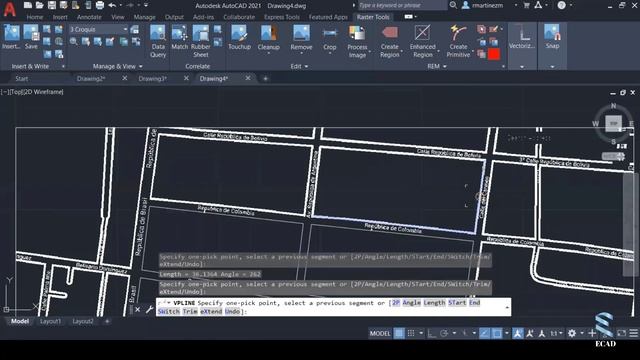Click the raster Snap tool
The image size is (640, 360).
pyautogui.click(x=552, y=37)
